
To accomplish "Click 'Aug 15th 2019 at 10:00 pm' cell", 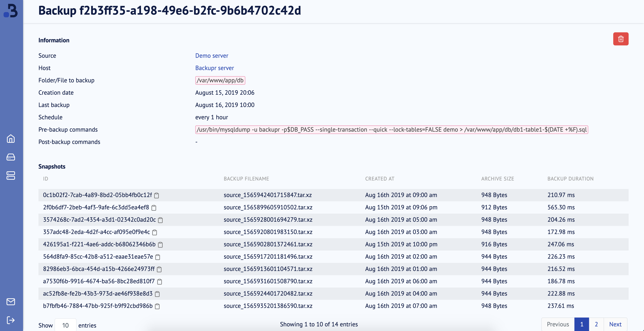I will point(401,244).
